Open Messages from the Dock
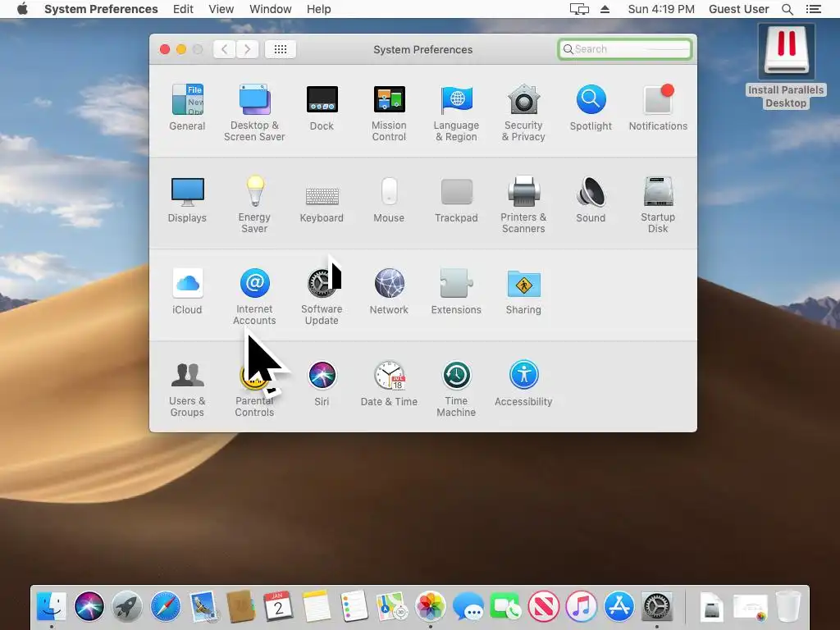 [468, 606]
